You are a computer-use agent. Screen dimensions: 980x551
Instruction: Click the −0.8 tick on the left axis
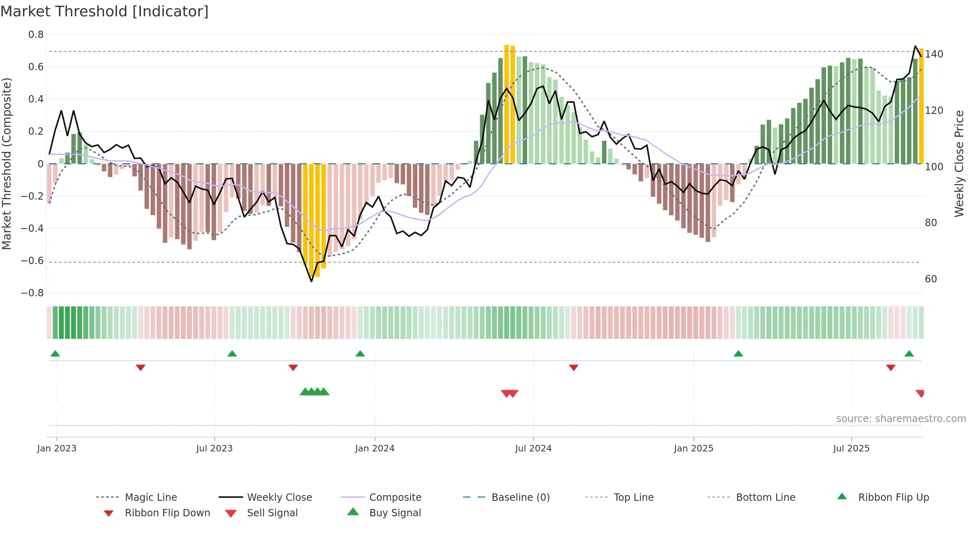click(32, 293)
